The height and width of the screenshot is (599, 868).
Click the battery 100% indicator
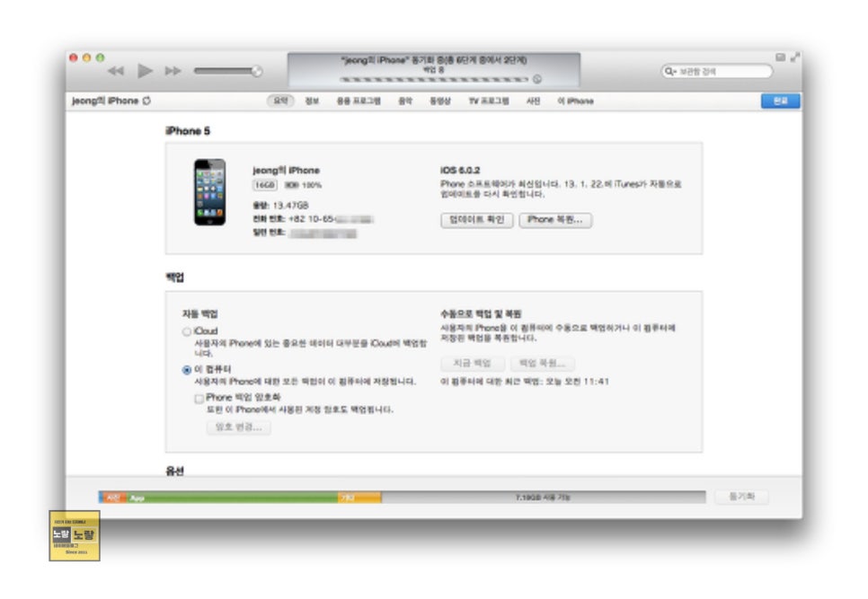coord(304,185)
